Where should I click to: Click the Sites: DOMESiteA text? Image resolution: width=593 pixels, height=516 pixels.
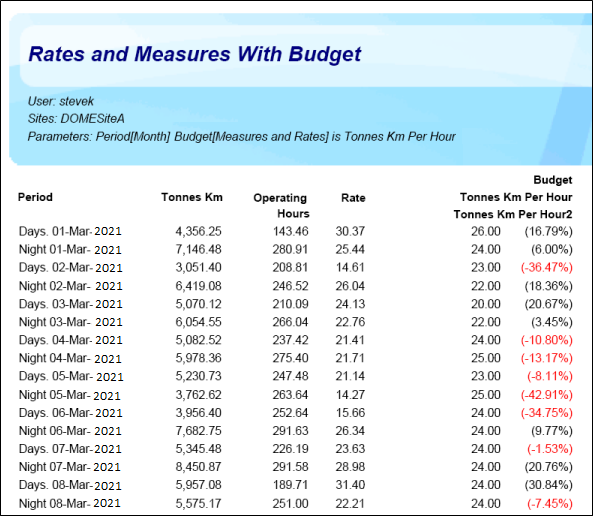76,119
